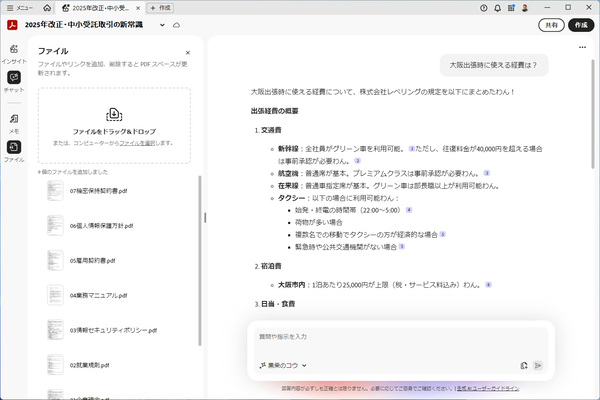The height and width of the screenshot is (400, 600).
Task: Click the 共有 share button
Action: (550, 24)
